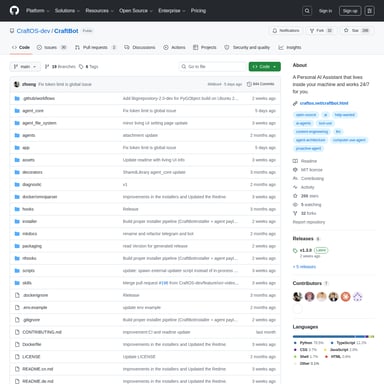The image size is (384, 384).
Task: Switch to the Pull requests tab
Action: click(95, 47)
